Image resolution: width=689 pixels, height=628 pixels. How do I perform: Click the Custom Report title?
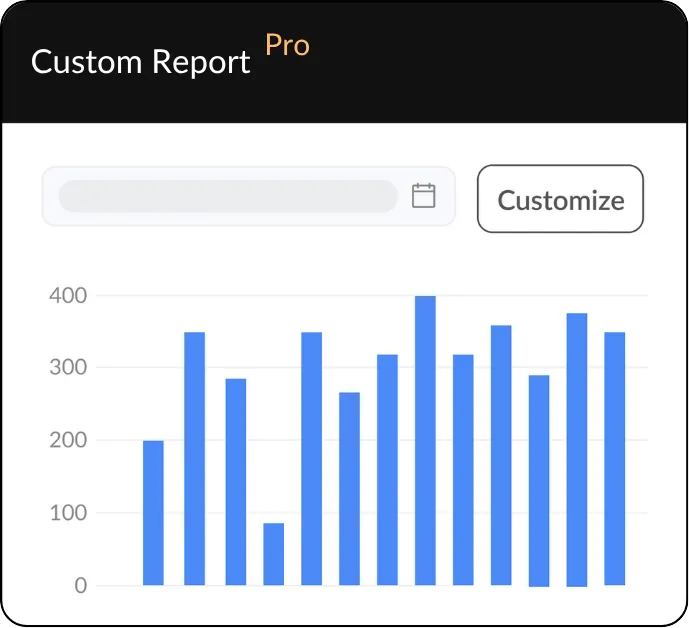click(x=141, y=62)
